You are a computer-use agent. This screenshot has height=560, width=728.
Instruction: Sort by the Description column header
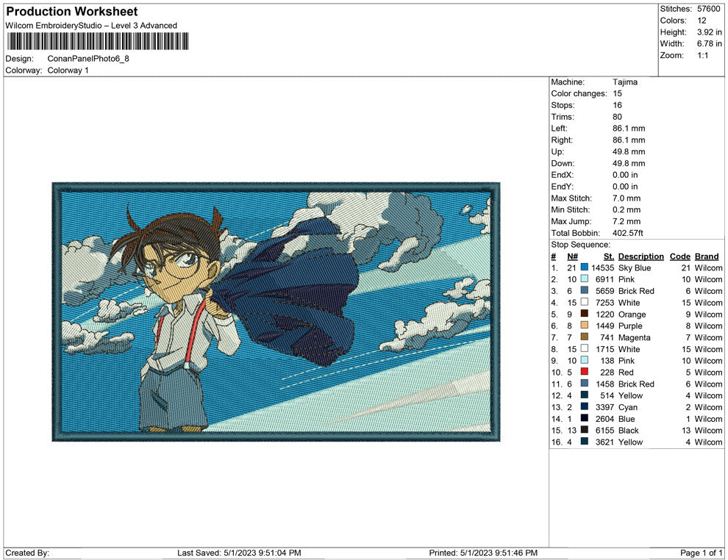(x=640, y=256)
